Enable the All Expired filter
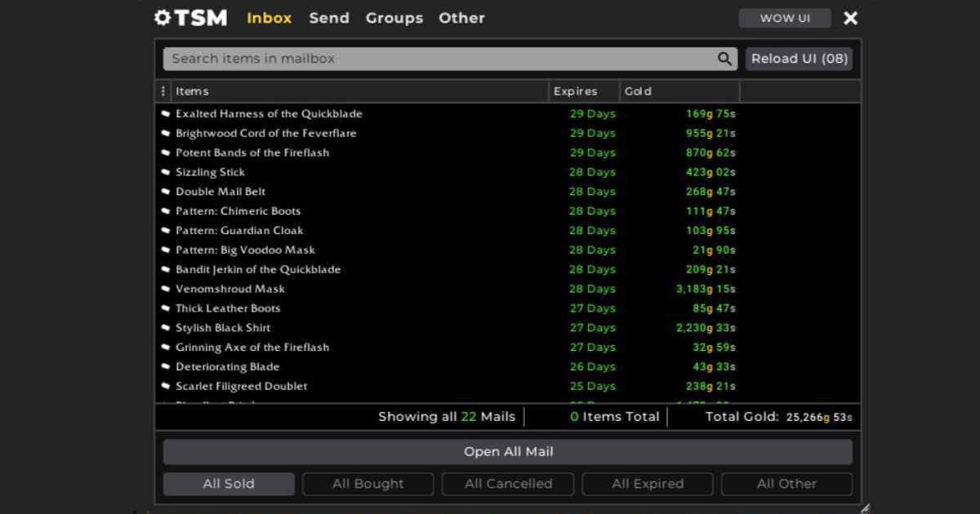The image size is (980, 514). coord(647,483)
